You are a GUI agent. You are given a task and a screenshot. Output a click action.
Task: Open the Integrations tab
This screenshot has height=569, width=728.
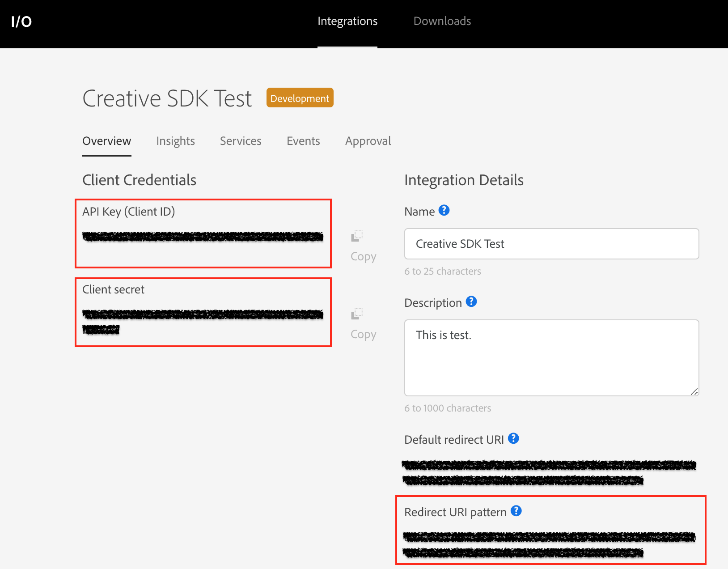[x=347, y=21]
